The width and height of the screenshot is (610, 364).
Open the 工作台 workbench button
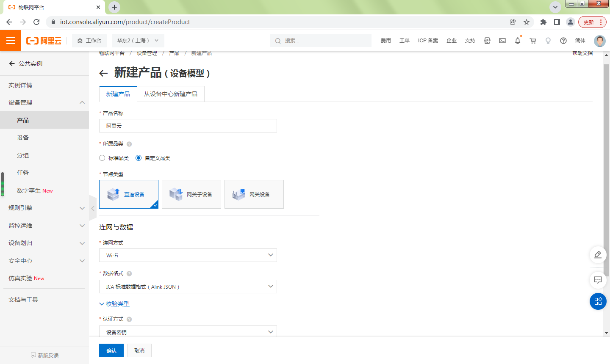89,41
